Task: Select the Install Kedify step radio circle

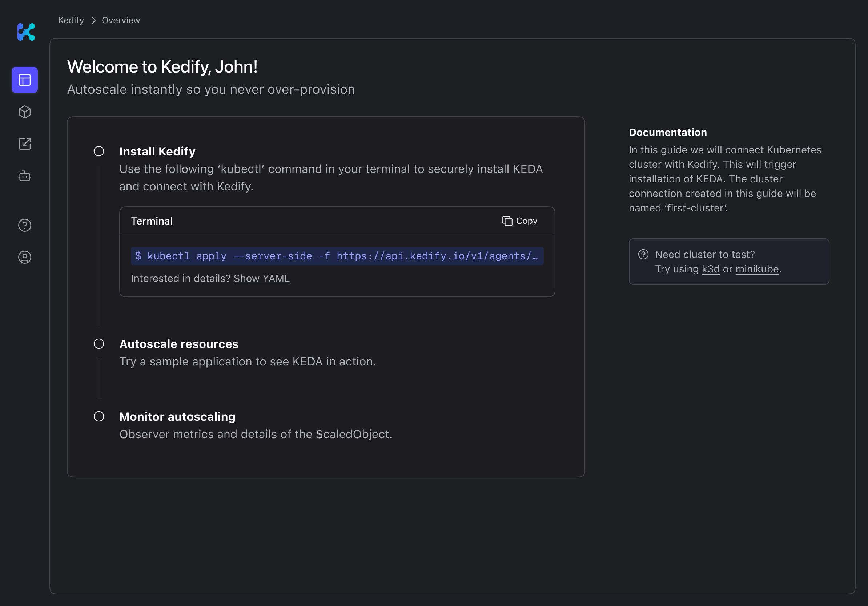Action: 99,151
